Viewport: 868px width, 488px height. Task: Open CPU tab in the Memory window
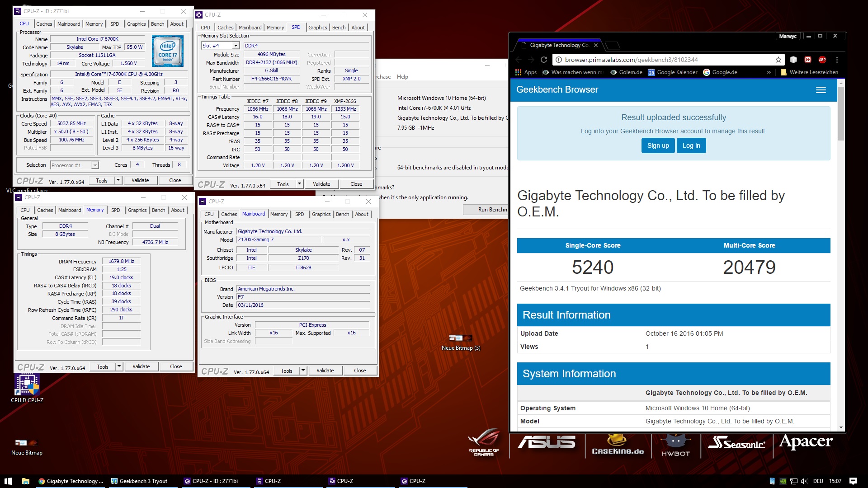25,210
